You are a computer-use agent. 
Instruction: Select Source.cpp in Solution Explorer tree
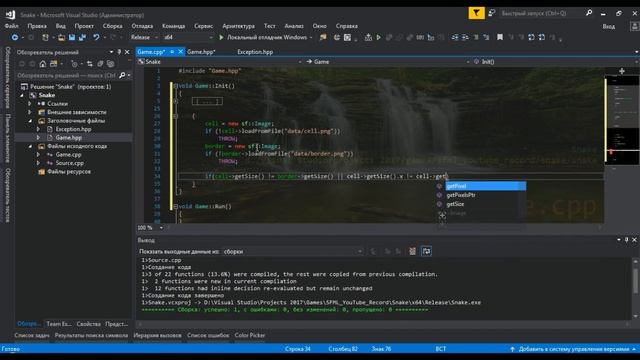point(69,163)
